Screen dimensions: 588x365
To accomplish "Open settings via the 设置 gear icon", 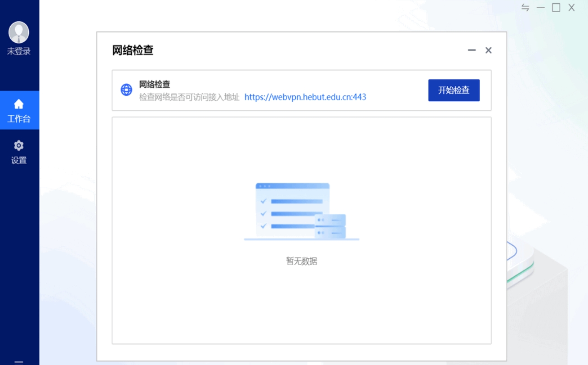I will tap(18, 145).
